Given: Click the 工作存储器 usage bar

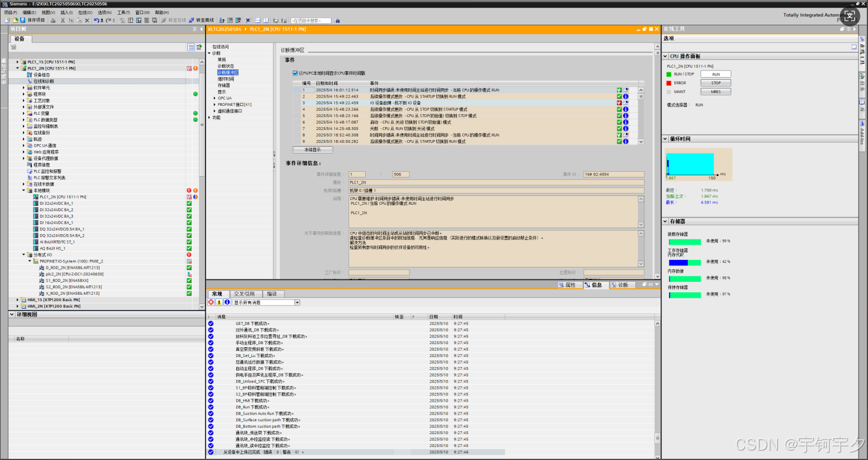Looking at the screenshot, I should point(685,262).
